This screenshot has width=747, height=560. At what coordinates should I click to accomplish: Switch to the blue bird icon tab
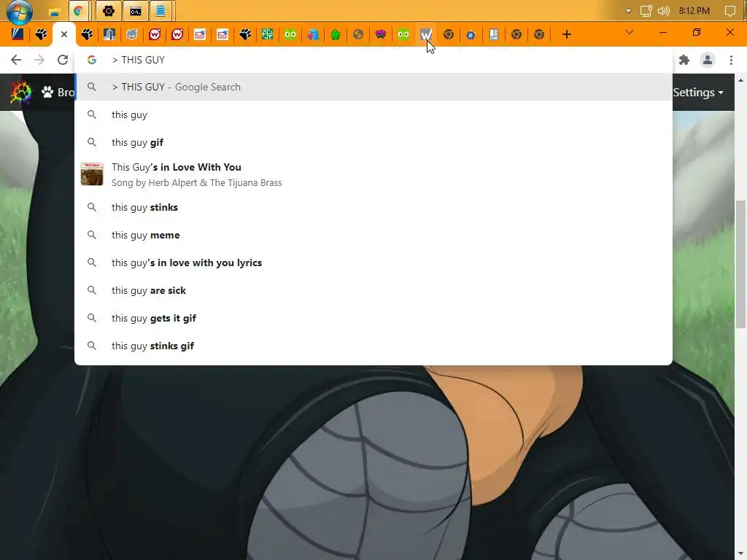(x=312, y=34)
